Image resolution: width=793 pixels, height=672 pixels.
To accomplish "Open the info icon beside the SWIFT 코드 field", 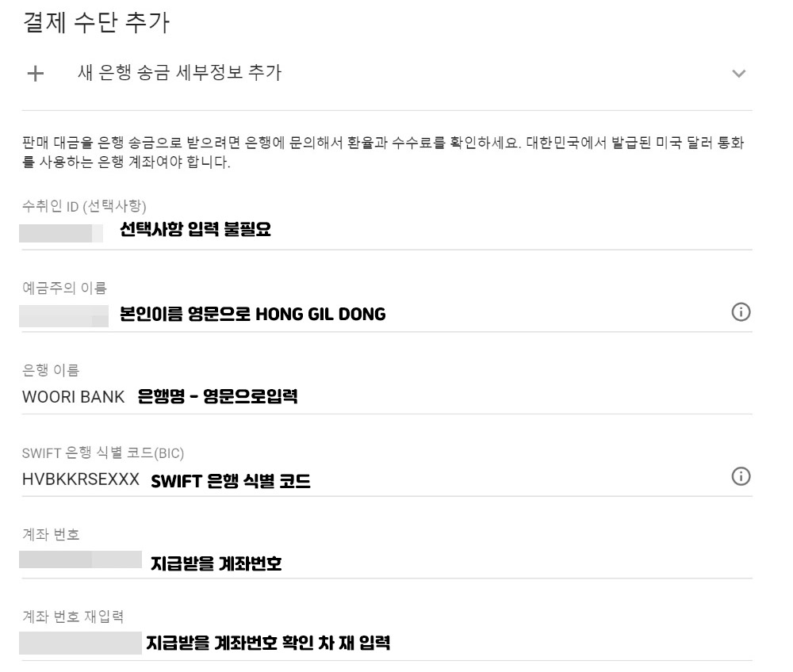I will [x=742, y=476].
